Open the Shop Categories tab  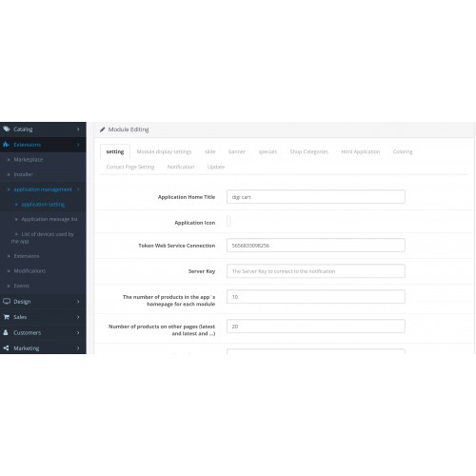[x=309, y=151]
